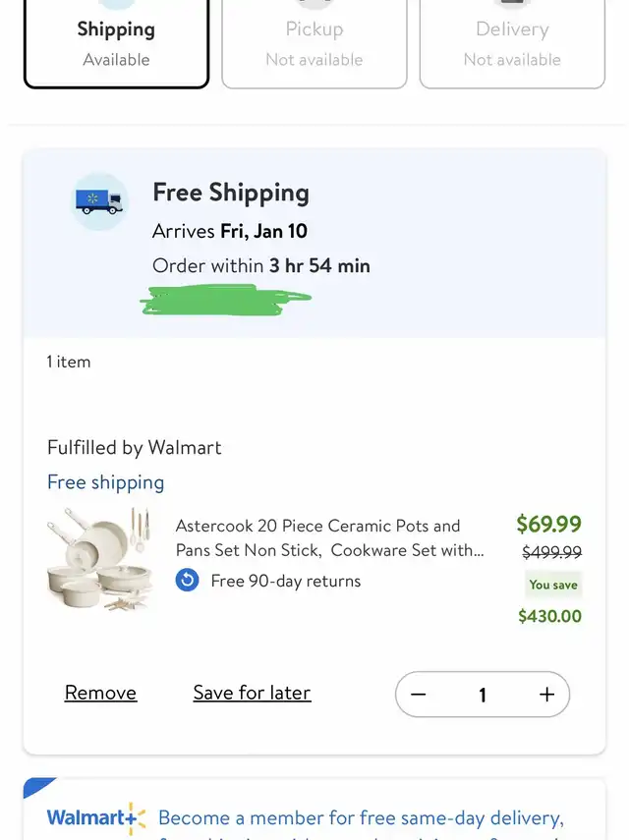Open the Astercook cookware product thumbnail
Image resolution: width=629 pixels, height=840 pixels.
click(99, 560)
